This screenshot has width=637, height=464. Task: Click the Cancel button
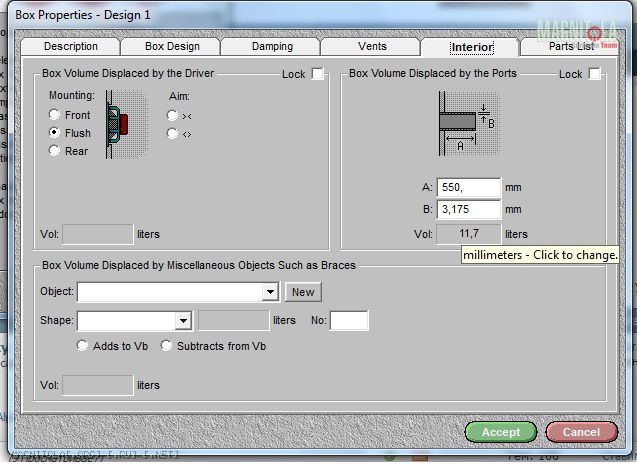(x=581, y=432)
